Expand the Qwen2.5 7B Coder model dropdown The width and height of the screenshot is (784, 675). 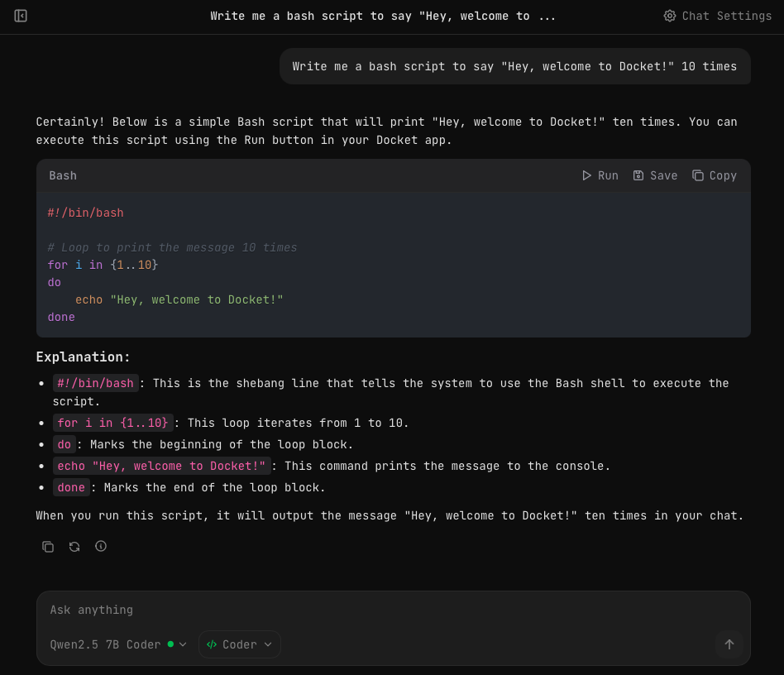183,644
